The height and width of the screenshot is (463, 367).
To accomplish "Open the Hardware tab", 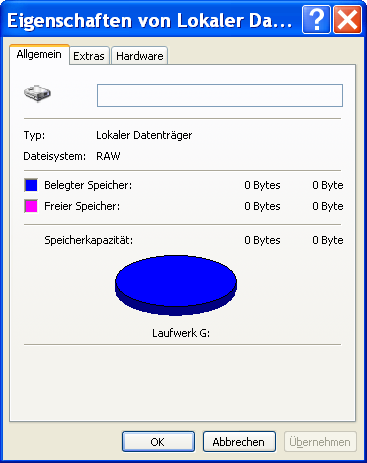I will coord(139,56).
